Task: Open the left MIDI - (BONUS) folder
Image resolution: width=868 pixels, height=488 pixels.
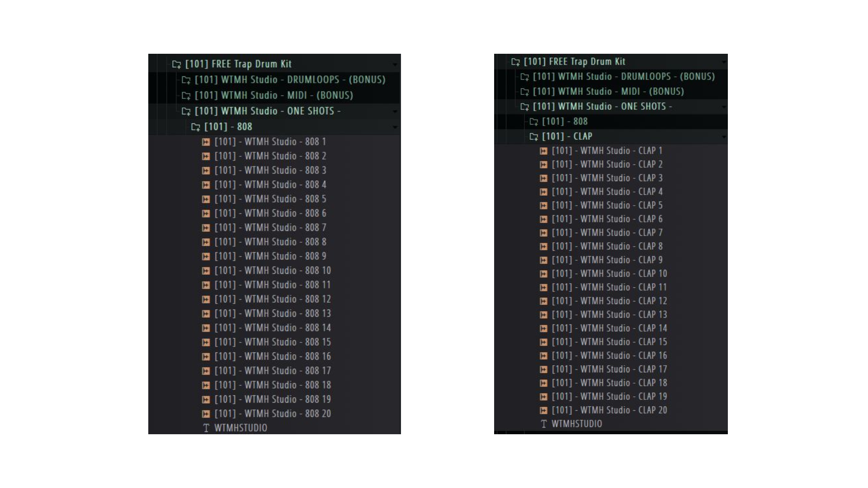Action: [x=274, y=95]
